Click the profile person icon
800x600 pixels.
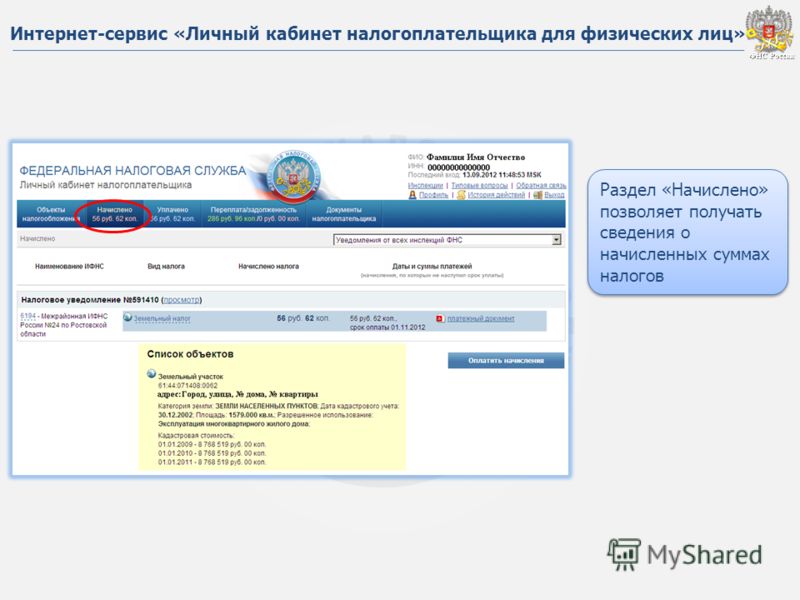pyautogui.click(x=413, y=195)
